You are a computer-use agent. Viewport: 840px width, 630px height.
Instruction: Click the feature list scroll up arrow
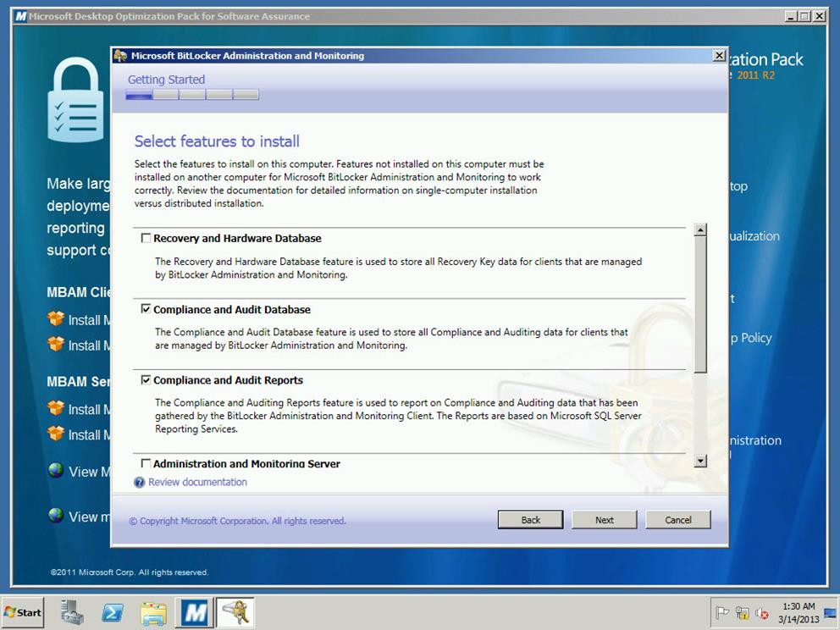[x=700, y=229]
